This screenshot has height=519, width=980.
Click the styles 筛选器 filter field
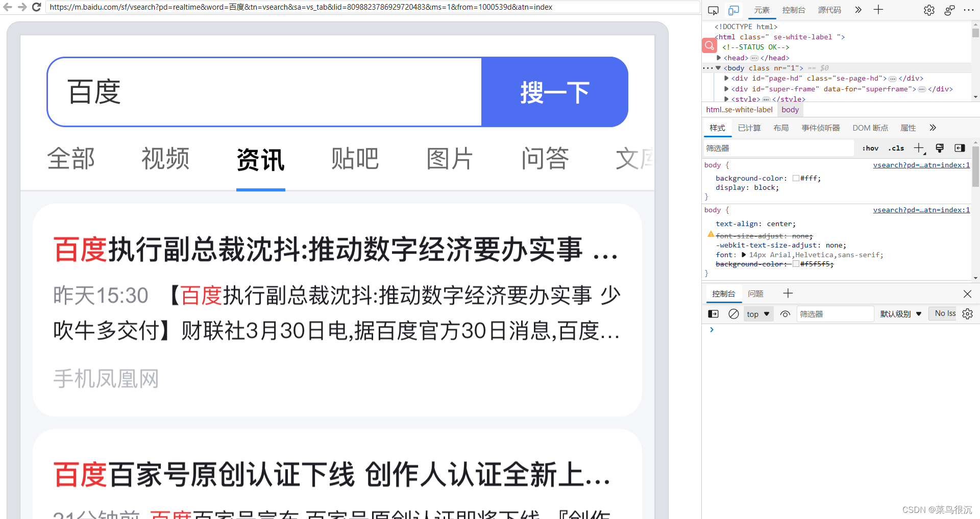[x=778, y=148]
